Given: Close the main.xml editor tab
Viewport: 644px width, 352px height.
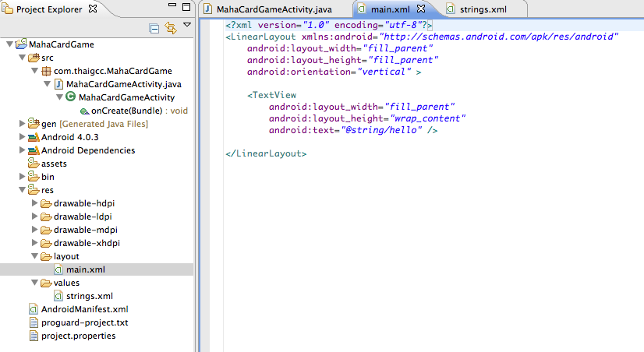Looking at the screenshot, I should coord(421,9).
